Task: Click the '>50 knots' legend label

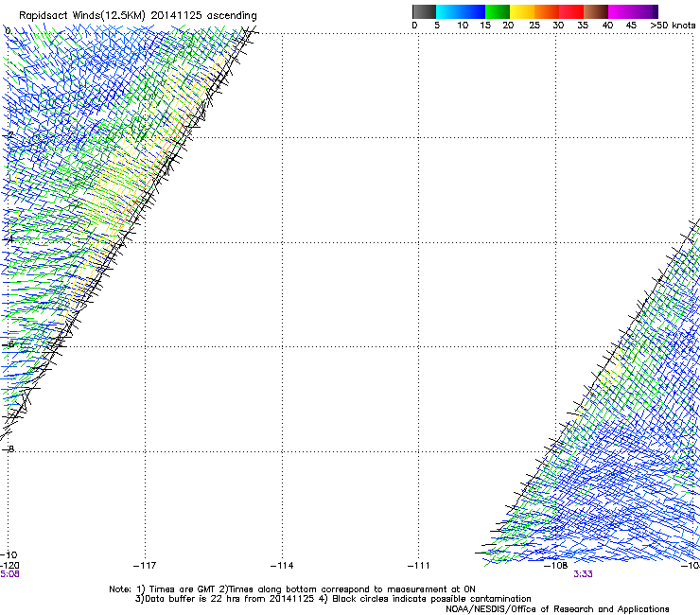Action: tap(673, 26)
